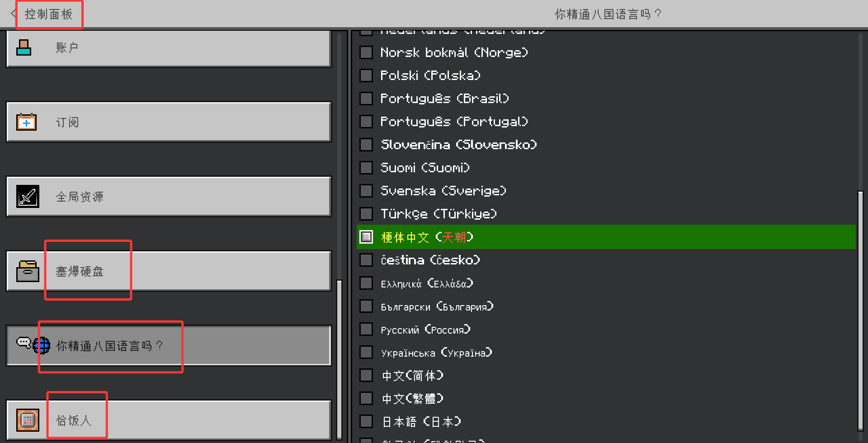Image resolution: width=868 pixels, height=443 pixels.
Task: Click the language list scrollbar thumb
Action: click(860, 311)
